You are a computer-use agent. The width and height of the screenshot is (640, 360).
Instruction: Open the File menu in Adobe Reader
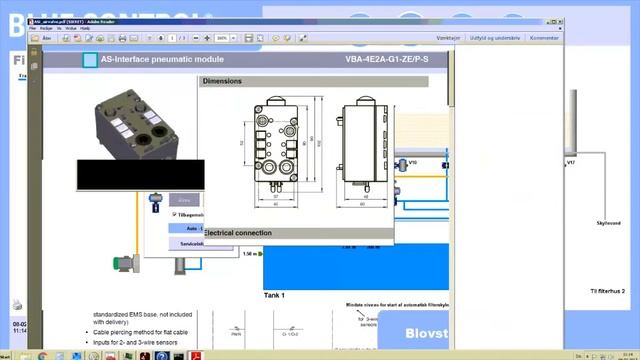pos(33,28)
